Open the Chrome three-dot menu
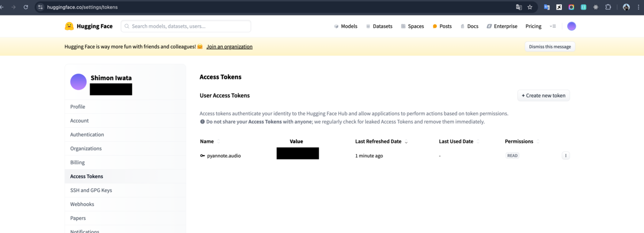644x233 pixels. click(639, 8)
